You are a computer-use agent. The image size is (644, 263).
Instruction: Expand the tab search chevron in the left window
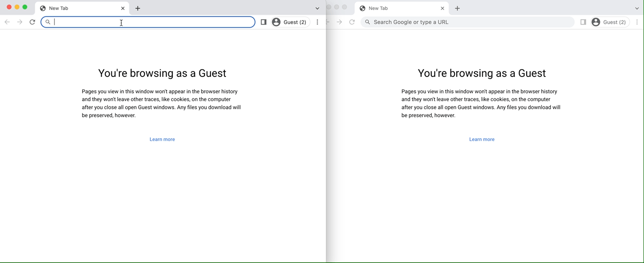click(317, 8)
